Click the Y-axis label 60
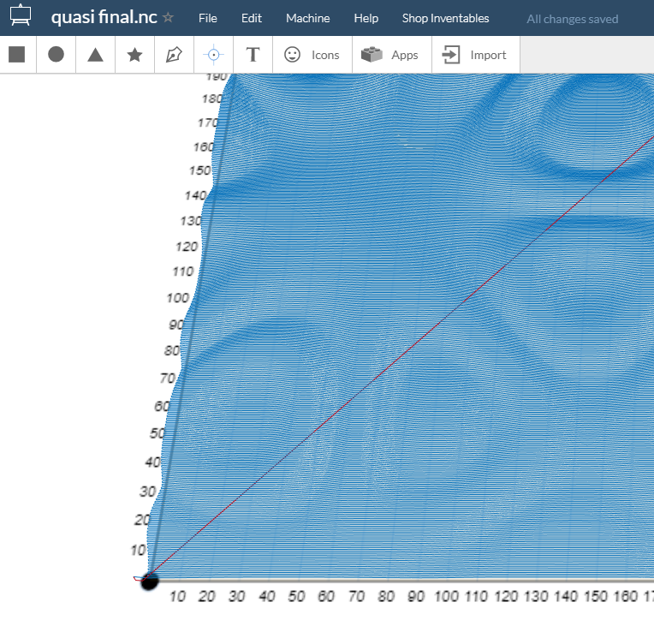This screenshot has height=644, width=654. (162, 406)
